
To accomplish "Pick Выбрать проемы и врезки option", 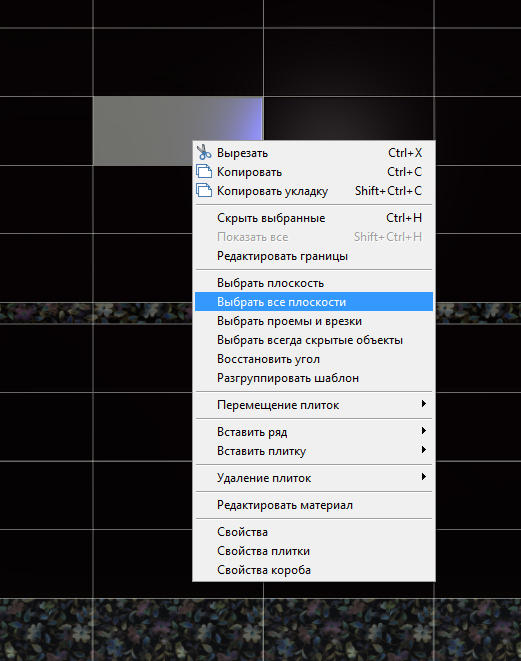I will [314, 321].
